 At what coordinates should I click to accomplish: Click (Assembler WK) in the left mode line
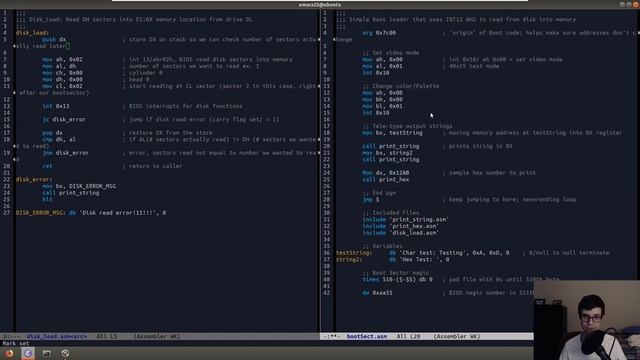[157, 337]
